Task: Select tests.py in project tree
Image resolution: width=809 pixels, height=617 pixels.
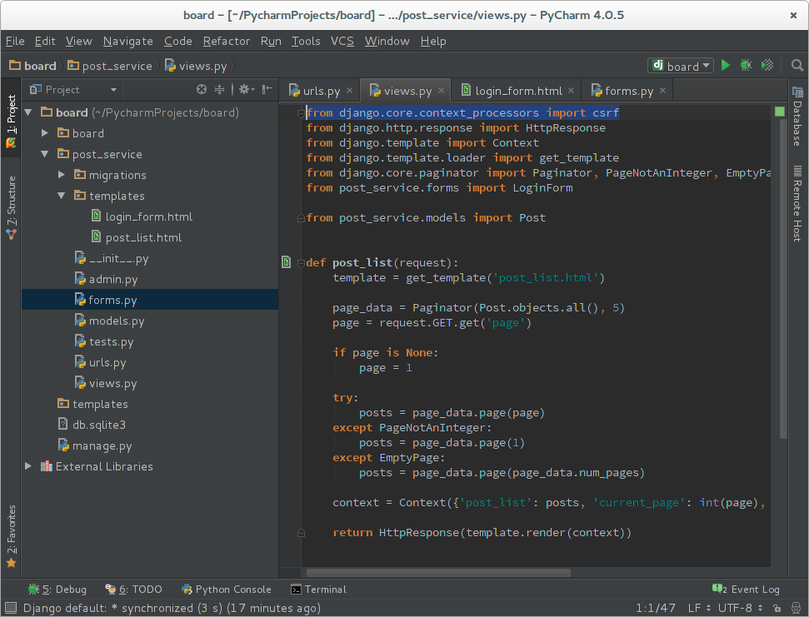Action: point(150,342)
